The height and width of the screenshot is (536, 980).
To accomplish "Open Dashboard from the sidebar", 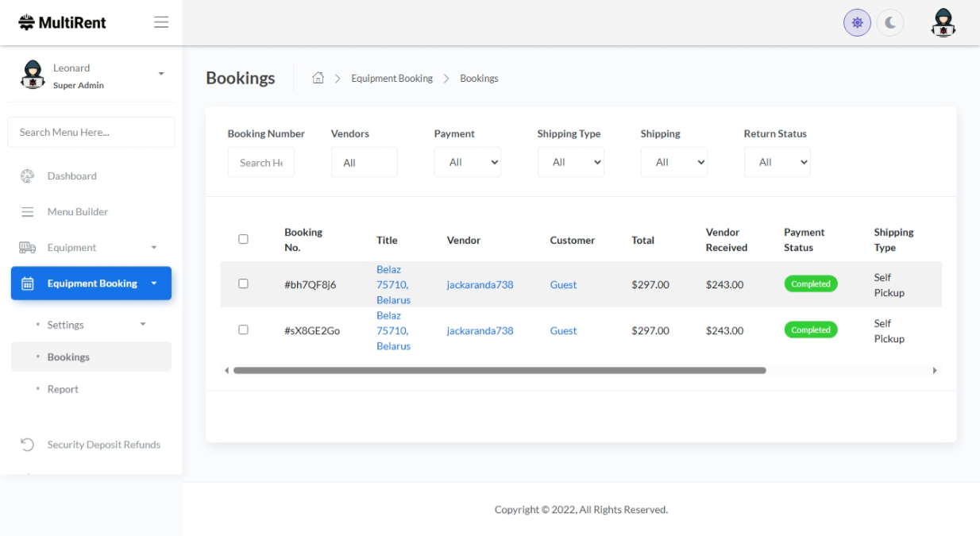I will click(71, 176).
